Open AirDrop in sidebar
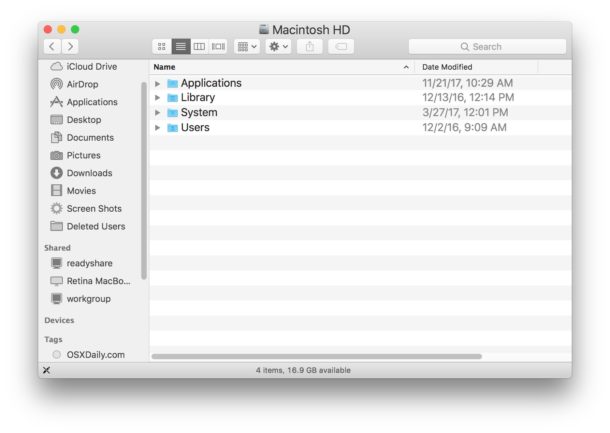This screenshot has height=433, width=610. pyautogui.click(x=74, y=84)
